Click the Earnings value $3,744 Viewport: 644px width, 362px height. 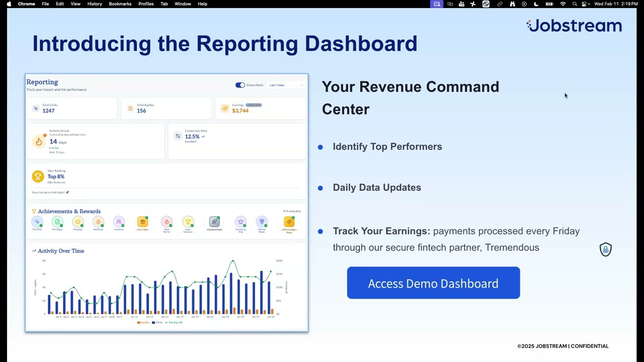pos(240,111)
